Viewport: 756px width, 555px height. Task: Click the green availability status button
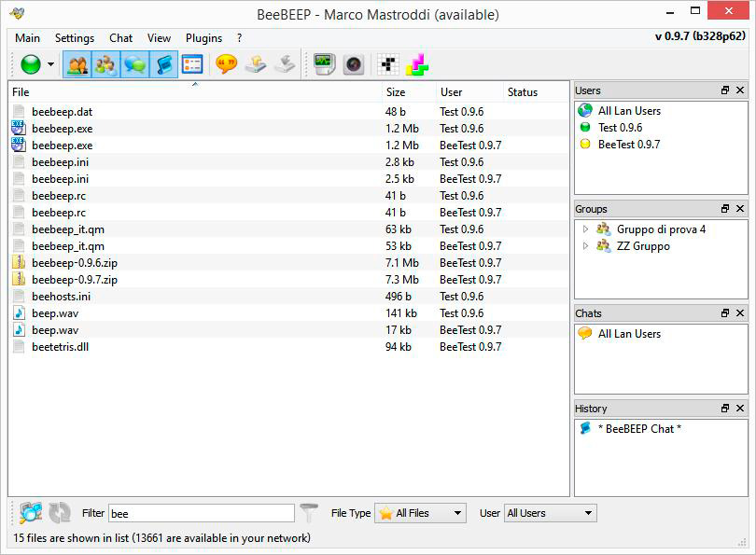[x=31, y=64]
